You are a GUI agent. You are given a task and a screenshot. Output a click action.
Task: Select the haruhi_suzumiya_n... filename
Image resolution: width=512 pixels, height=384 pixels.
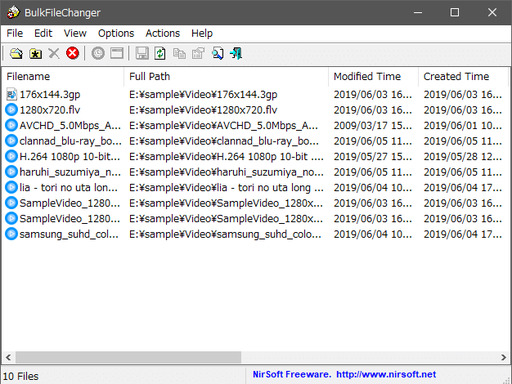click(x=70, y=172)
